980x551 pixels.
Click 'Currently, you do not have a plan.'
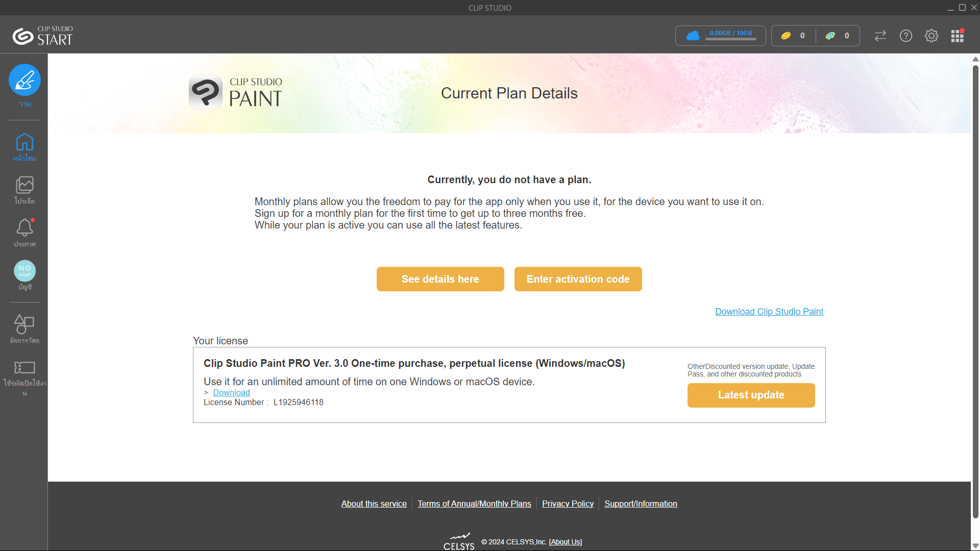509,180
